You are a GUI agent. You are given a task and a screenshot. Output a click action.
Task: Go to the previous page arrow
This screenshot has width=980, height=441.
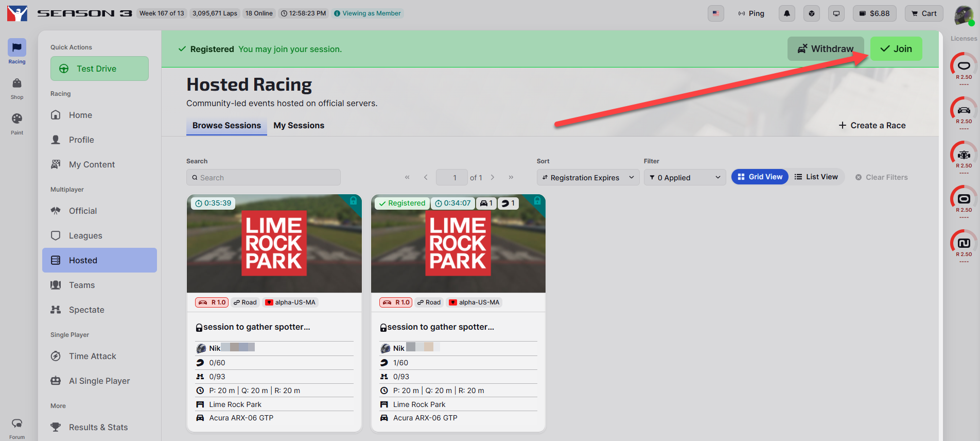click(x=426, y=177)
